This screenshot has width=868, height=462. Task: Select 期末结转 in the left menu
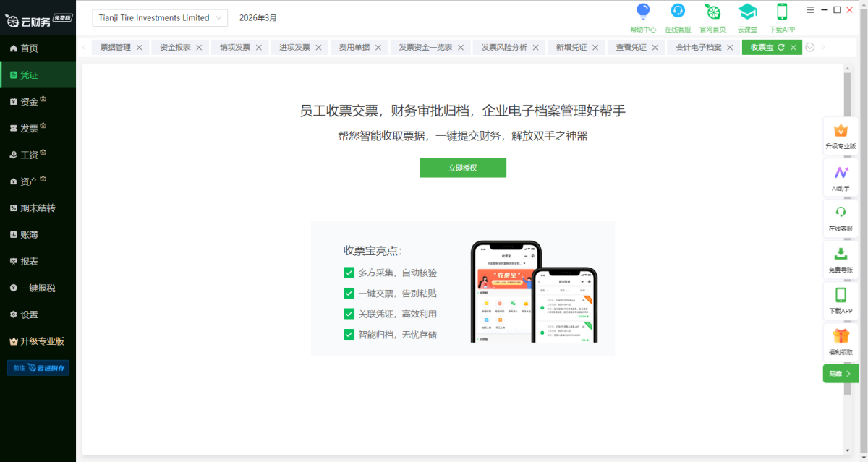tap(38, 208)
